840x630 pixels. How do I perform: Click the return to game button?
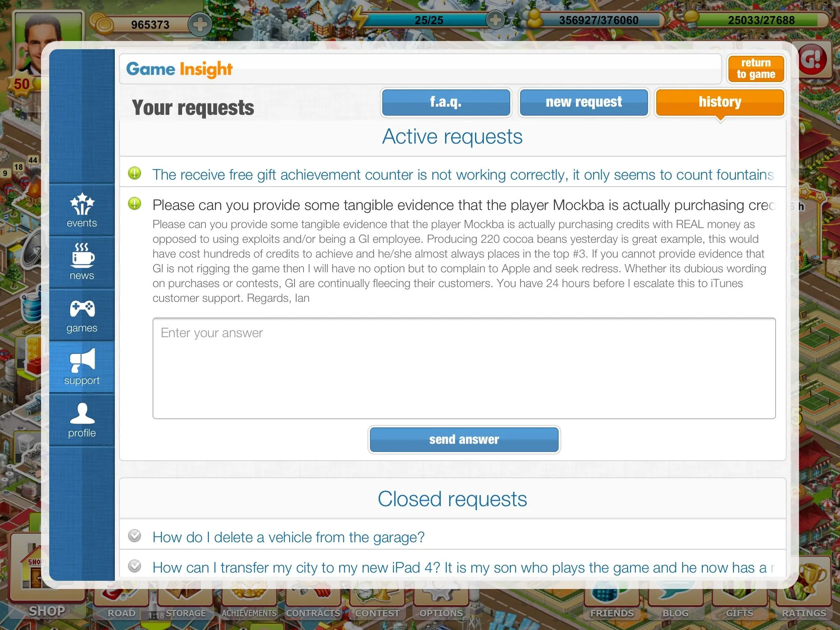(756, 69)
